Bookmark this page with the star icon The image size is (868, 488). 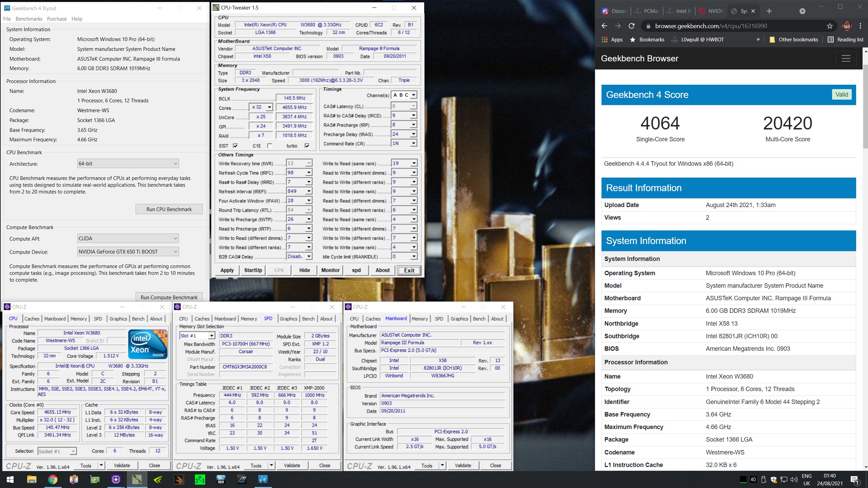click(830, 26)
